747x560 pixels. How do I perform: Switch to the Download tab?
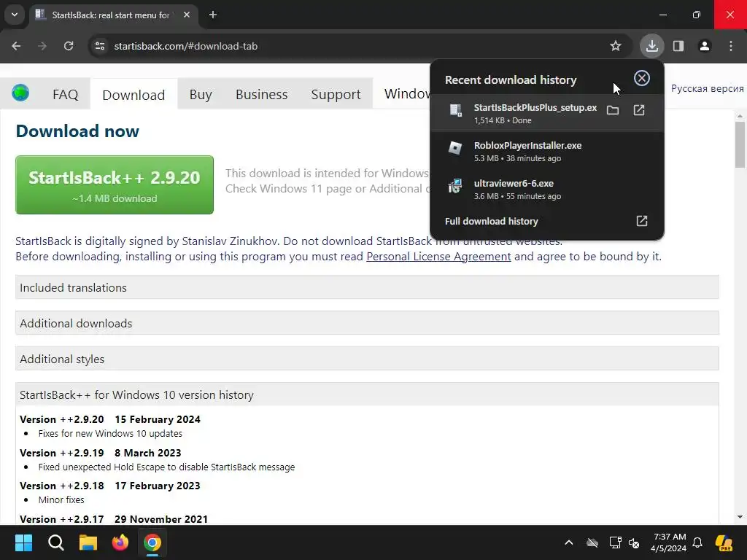pos(134,95)
